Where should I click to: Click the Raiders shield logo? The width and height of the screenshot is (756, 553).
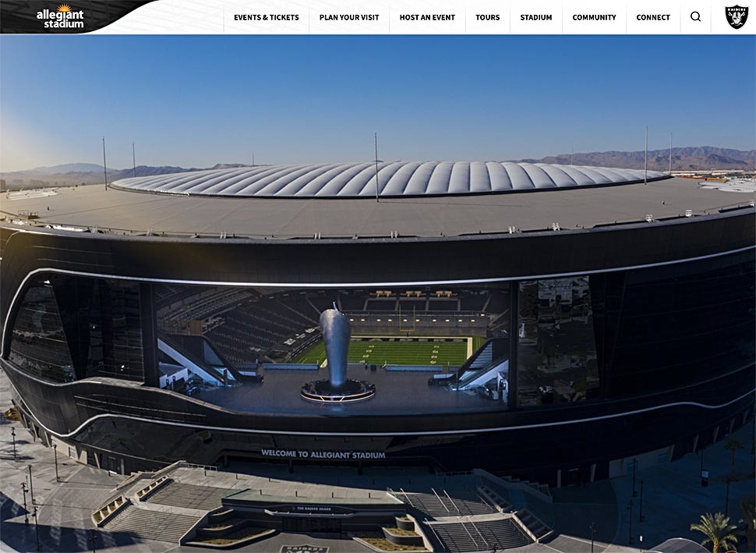coord(737,17)
